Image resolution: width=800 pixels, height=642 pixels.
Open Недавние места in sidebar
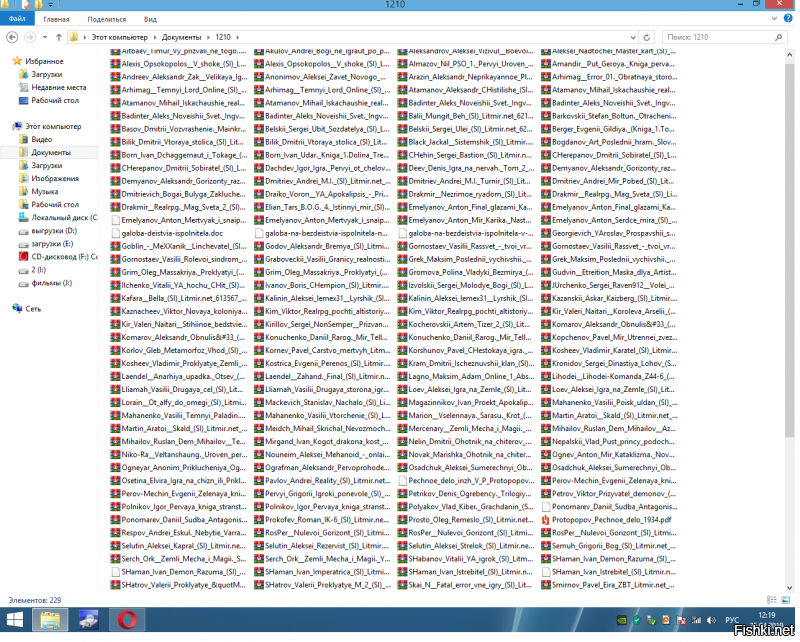point(53,87)
